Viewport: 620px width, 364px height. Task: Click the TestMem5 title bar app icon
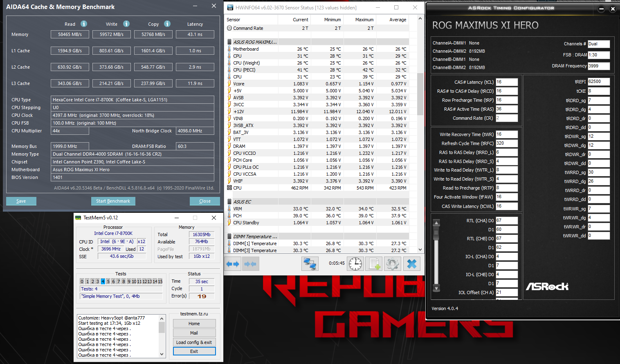(x=78, y=218)
